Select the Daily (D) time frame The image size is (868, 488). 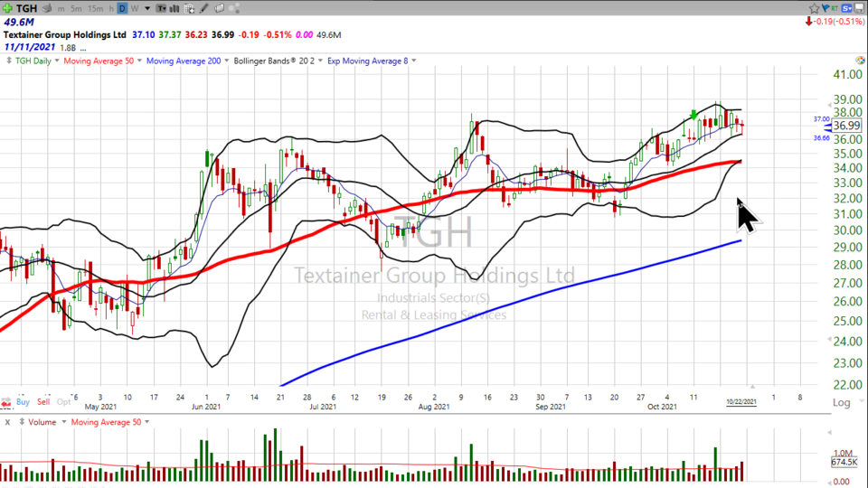123,8
